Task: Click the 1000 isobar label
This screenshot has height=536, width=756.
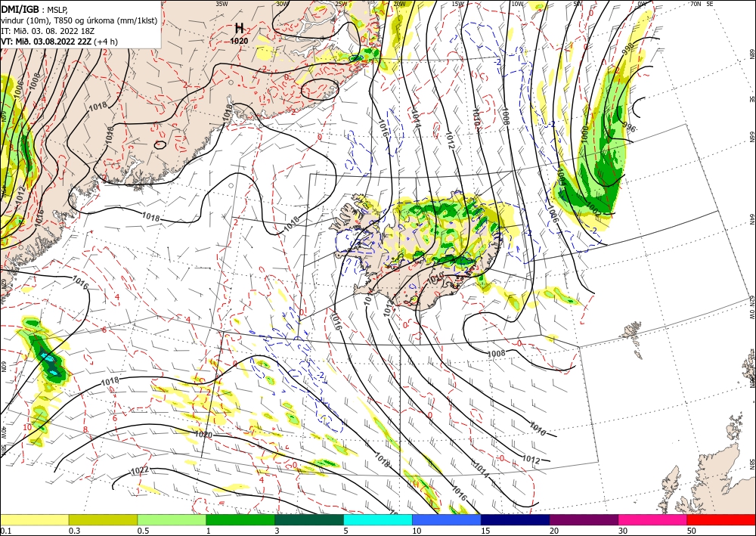Action: click(584, 135)
